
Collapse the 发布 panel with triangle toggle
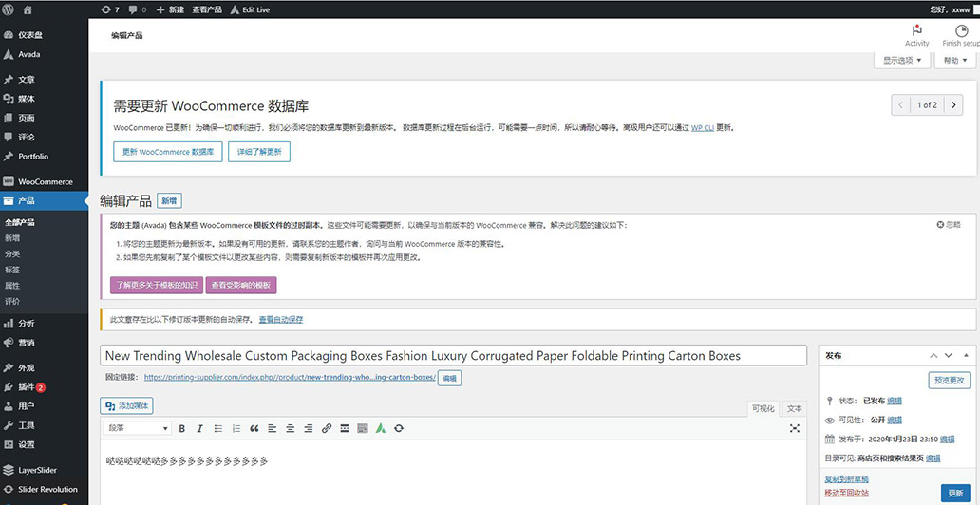[968, 355]
